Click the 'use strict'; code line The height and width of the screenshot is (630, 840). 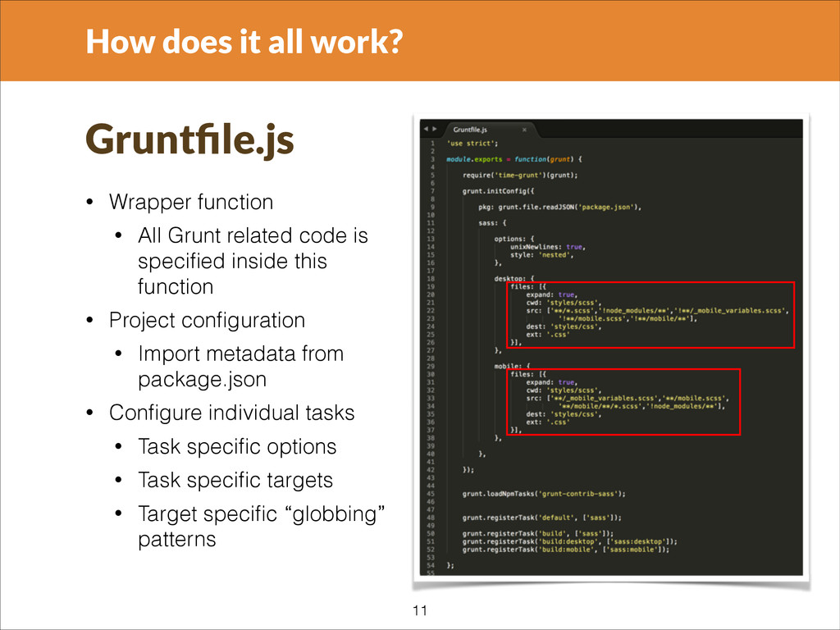[472, 144]
